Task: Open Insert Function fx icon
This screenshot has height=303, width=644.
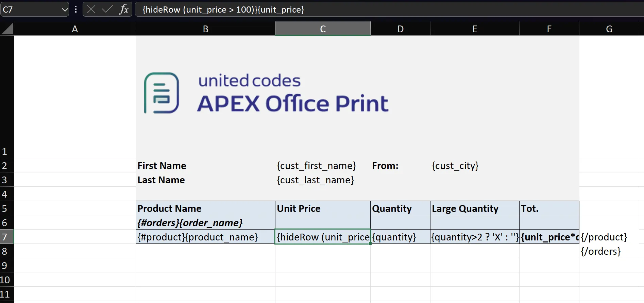Action: pyautogui.click(x=124, y=10)
